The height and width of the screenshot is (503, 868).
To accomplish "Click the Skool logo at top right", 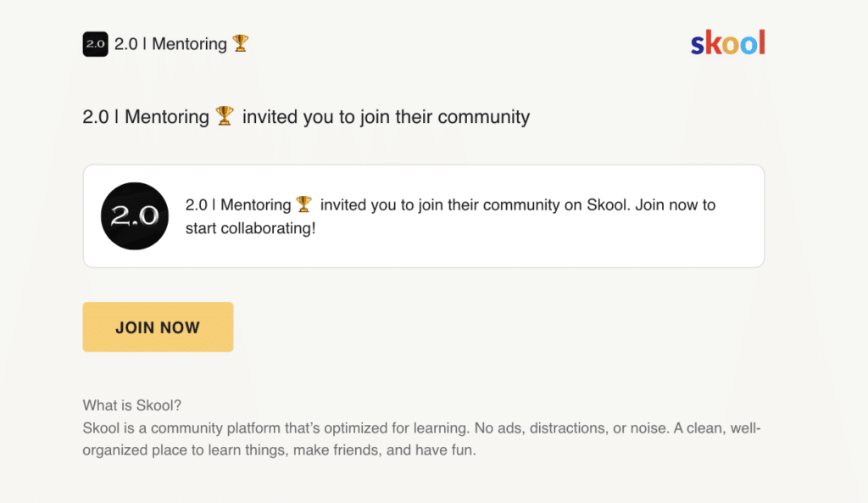I will click(x=727, y=42).
